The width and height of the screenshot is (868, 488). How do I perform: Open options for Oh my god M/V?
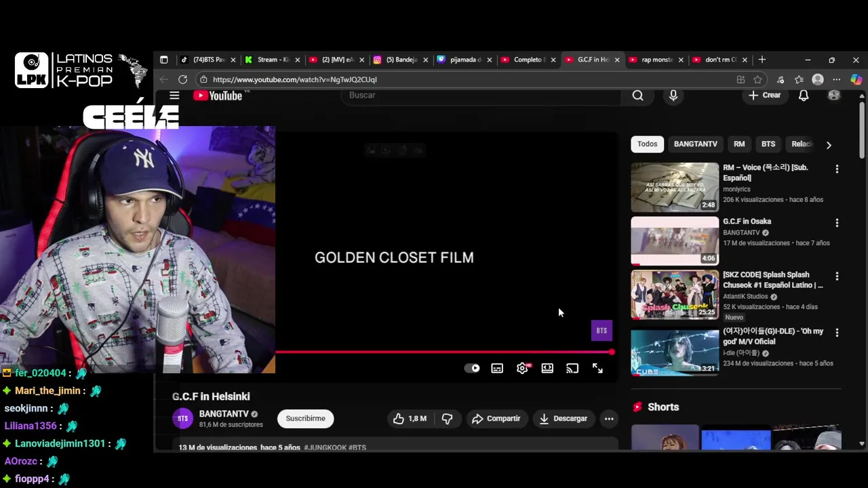[837, 333]
